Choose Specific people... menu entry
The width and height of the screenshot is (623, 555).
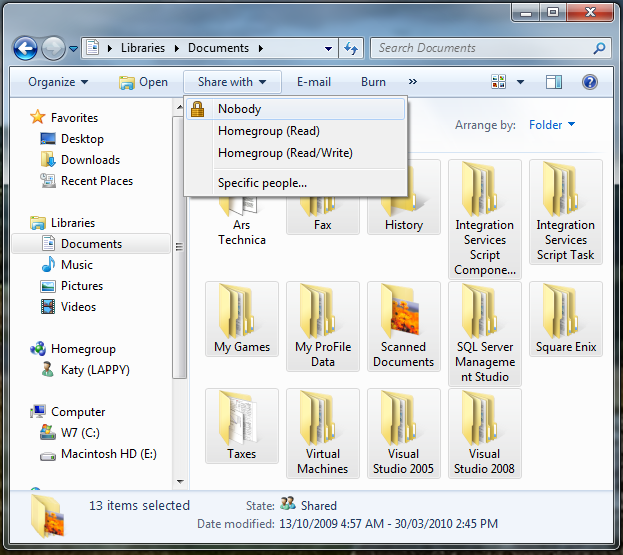[262, 183]
